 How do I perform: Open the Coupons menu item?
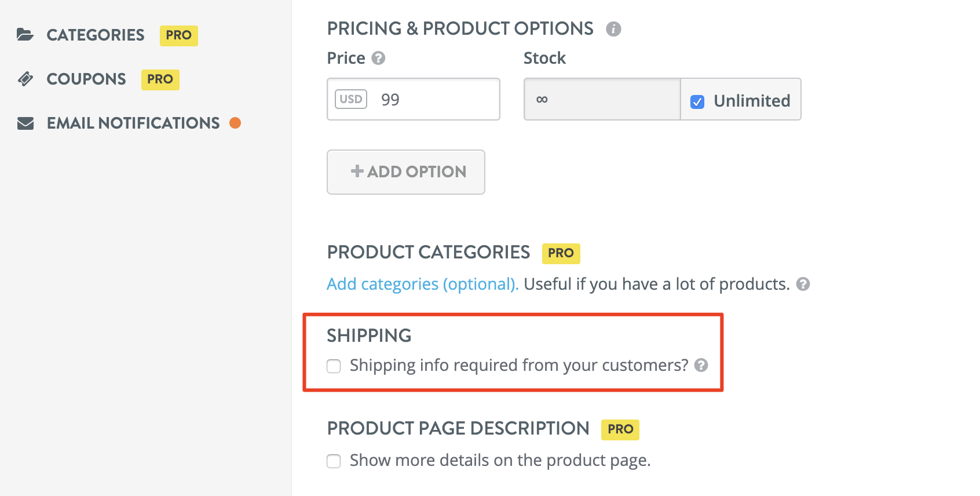[86, 79]
